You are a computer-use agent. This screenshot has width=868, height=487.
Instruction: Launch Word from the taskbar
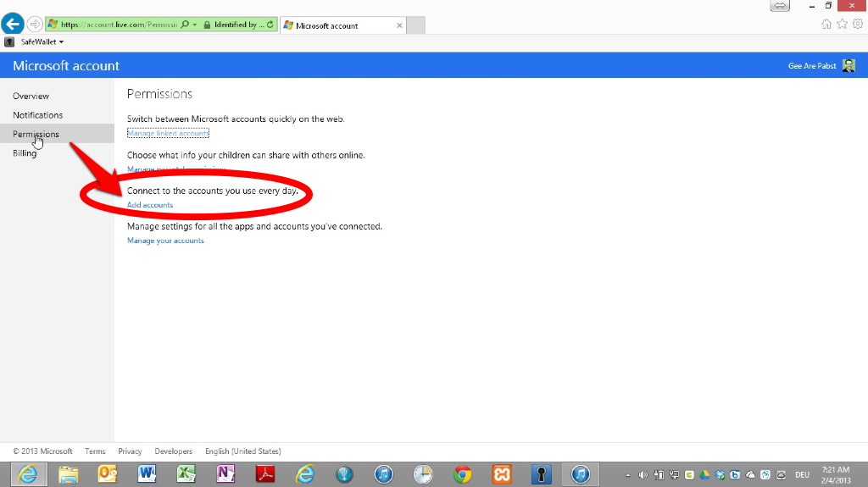click(x=147, y=473)
